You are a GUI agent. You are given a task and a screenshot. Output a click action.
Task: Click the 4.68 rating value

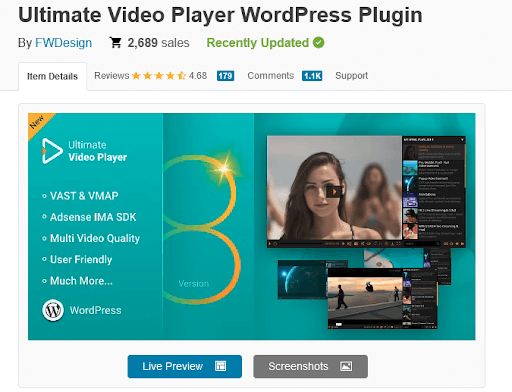(x=198, y=76)
